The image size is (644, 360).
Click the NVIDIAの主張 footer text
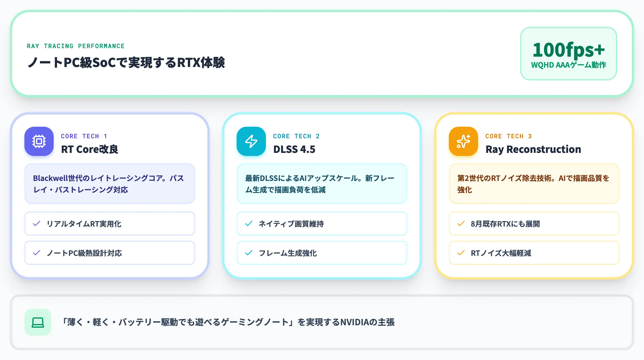367,322
